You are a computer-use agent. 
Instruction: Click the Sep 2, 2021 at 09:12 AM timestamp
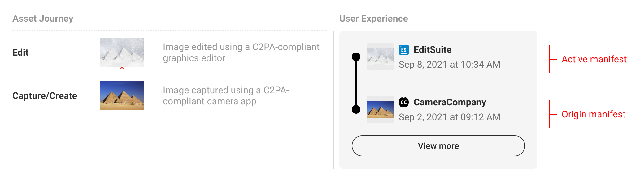[x=450, y=117]
